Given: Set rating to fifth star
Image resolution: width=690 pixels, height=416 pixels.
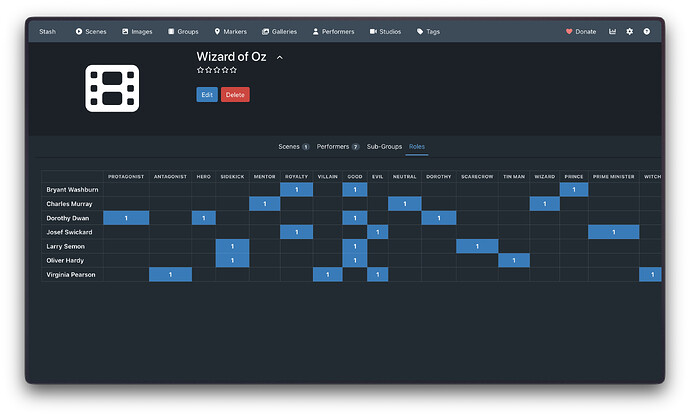Looking at the screenshot, I should [x=234, y=70].
